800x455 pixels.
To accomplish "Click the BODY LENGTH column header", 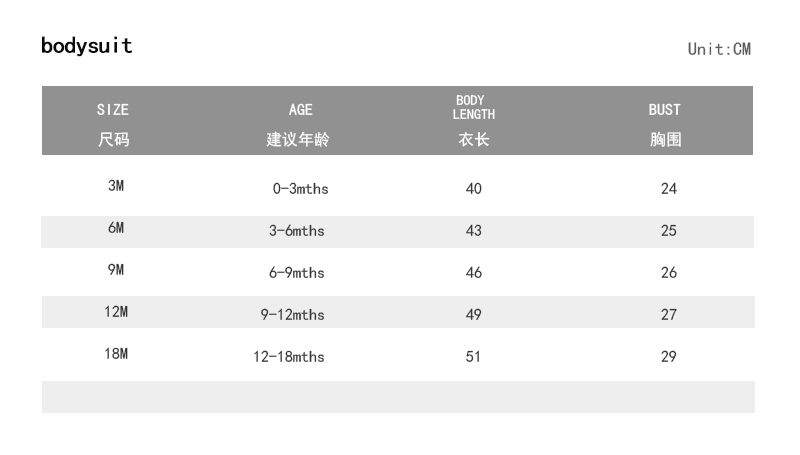I will (474, 108).
